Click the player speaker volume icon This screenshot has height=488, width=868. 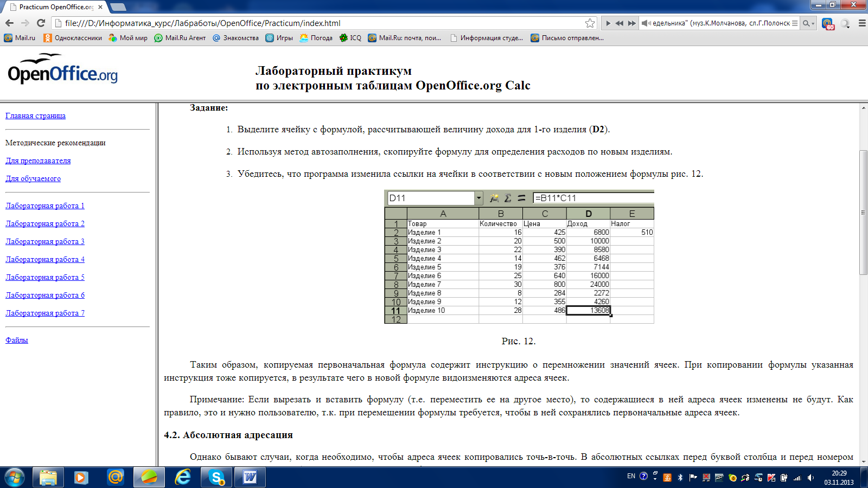tap(646, 23)
